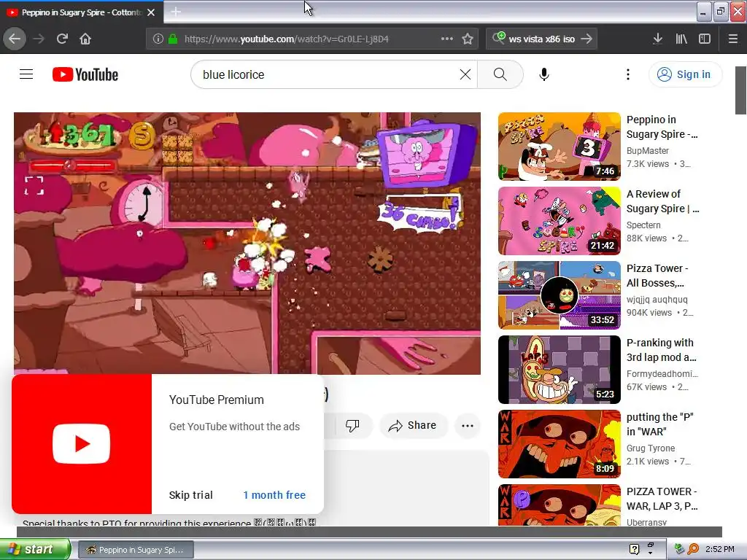747x560 pixels.
Task: Open the Firefox hamburger menu
Action: click(x=733, y=39)
